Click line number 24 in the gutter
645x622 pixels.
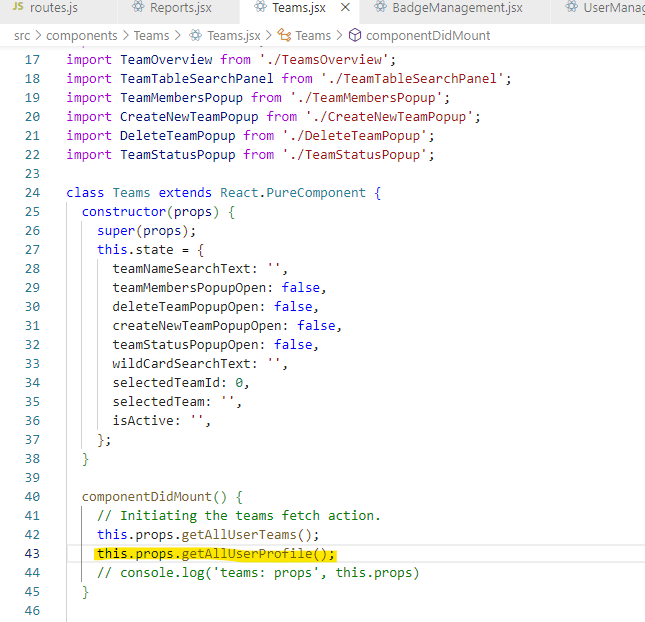32,193
